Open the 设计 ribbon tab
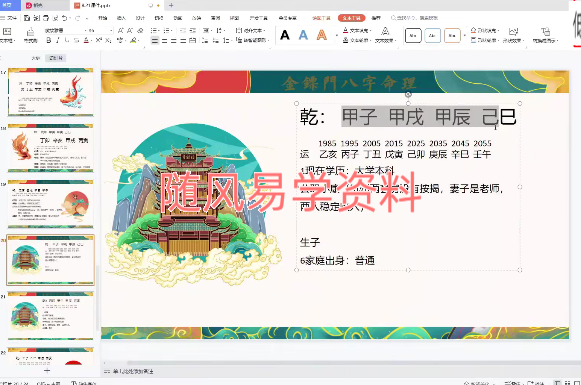The width and height of the screenshot is (581, 385). tap(140, 18)
